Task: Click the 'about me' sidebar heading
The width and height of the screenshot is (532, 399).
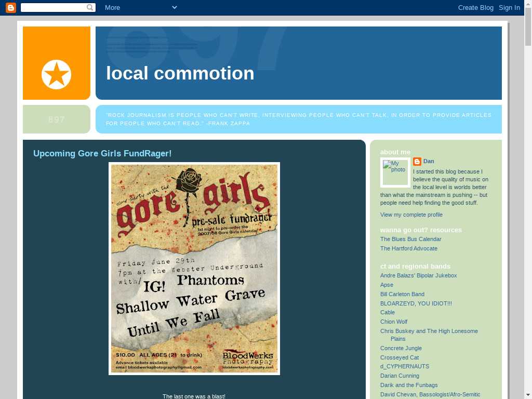Action: [x=395, y=152]
